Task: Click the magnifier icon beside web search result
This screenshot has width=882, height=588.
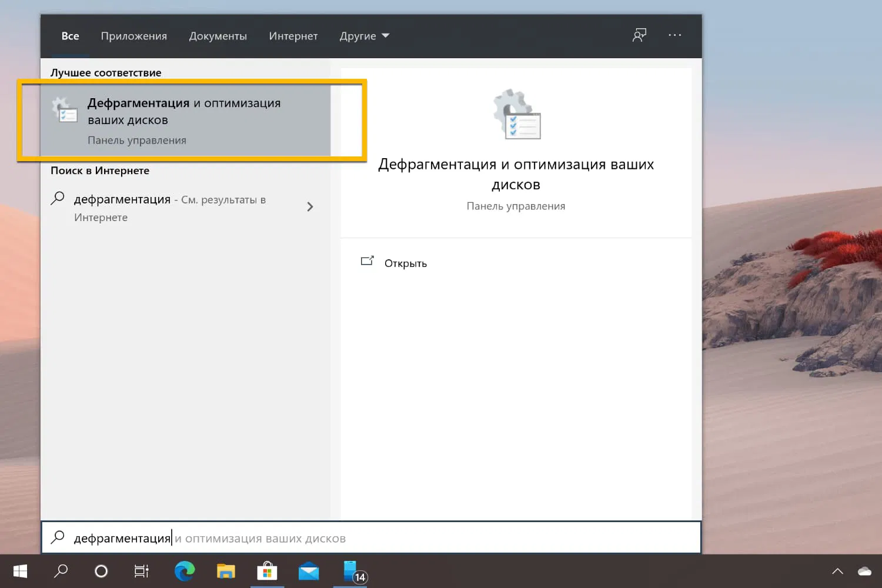Action: pos(58,198)
